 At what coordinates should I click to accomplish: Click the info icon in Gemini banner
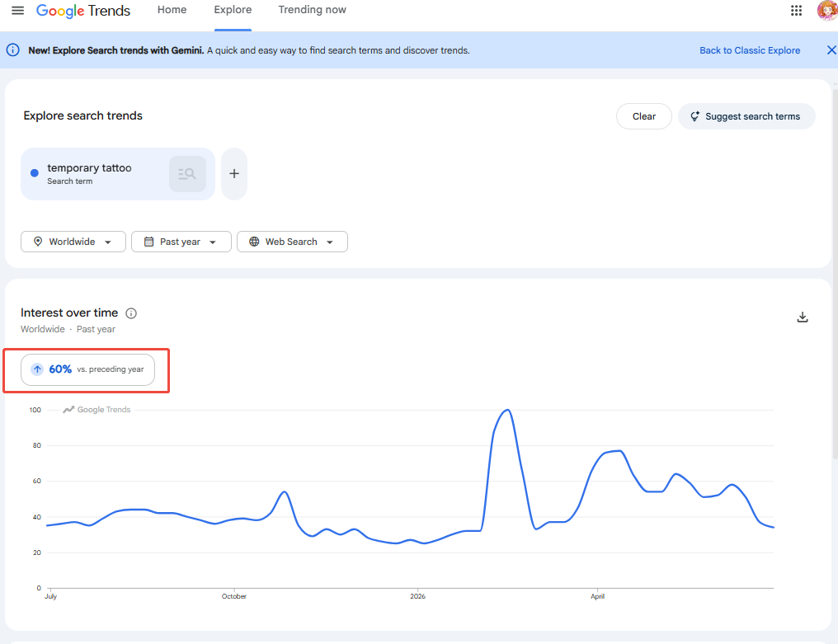point(13,49)
